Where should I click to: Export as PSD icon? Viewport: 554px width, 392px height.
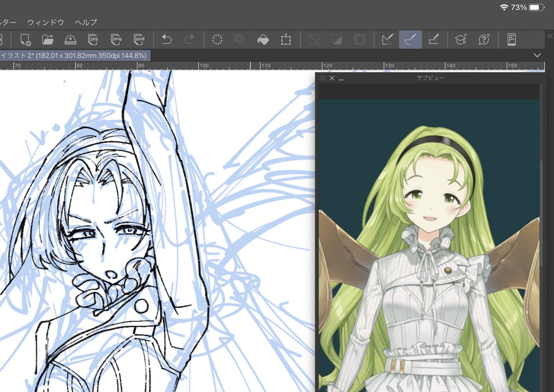139,40
